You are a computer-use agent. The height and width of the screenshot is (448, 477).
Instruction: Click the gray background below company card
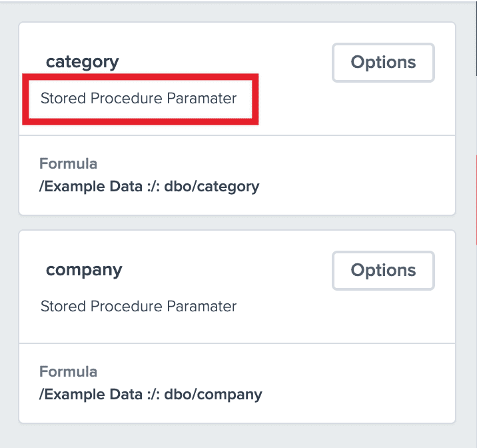237,436
